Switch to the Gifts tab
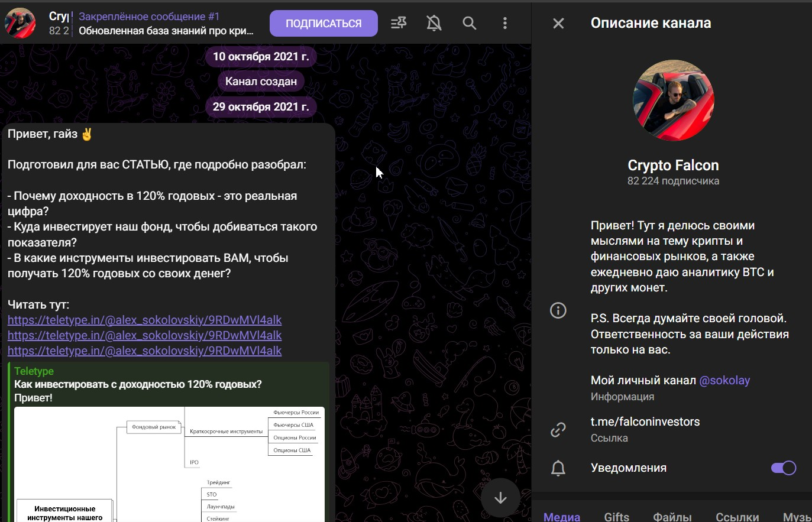Screen dimensions: 812x522 pyautogui.click(x=616, y=516)
